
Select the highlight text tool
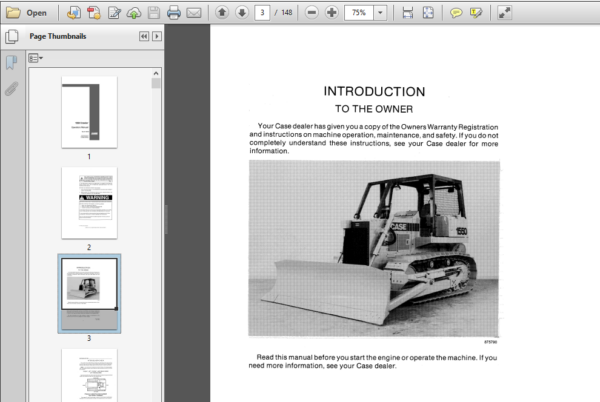tap(476, 13)
